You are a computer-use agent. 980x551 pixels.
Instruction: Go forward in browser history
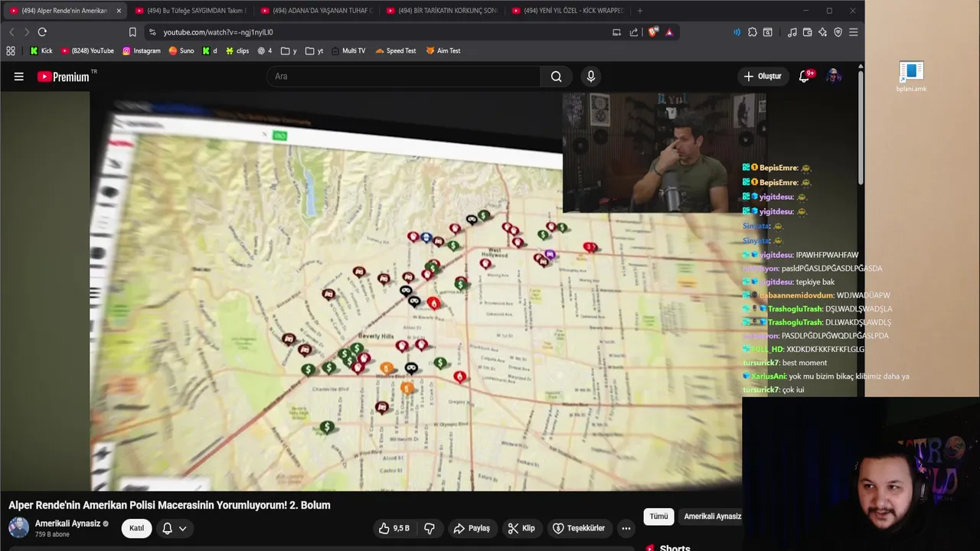point(26,32)
